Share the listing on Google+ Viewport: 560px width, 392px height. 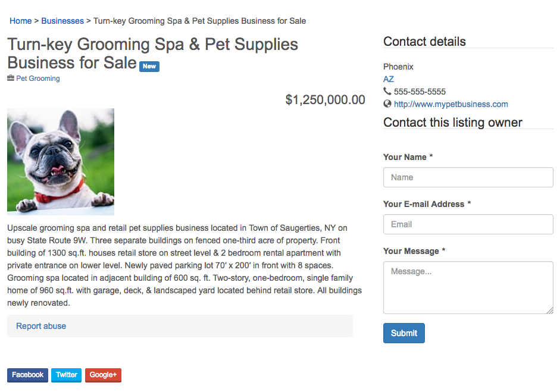pos(102,375)
